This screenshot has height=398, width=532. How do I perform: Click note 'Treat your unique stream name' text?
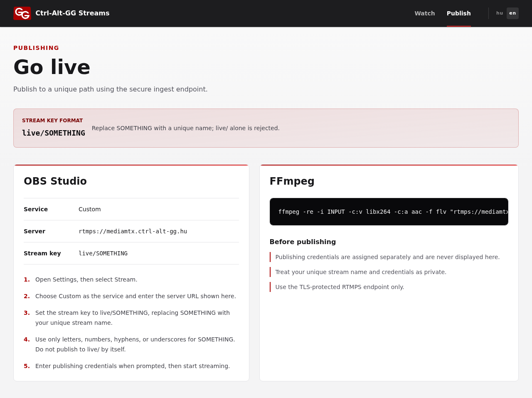click(x=361, y=272)
